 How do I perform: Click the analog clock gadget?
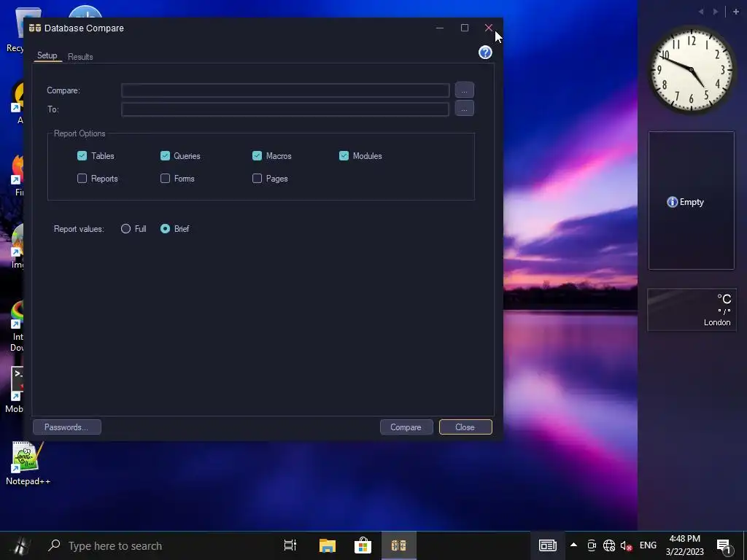(x=692, y=70)
